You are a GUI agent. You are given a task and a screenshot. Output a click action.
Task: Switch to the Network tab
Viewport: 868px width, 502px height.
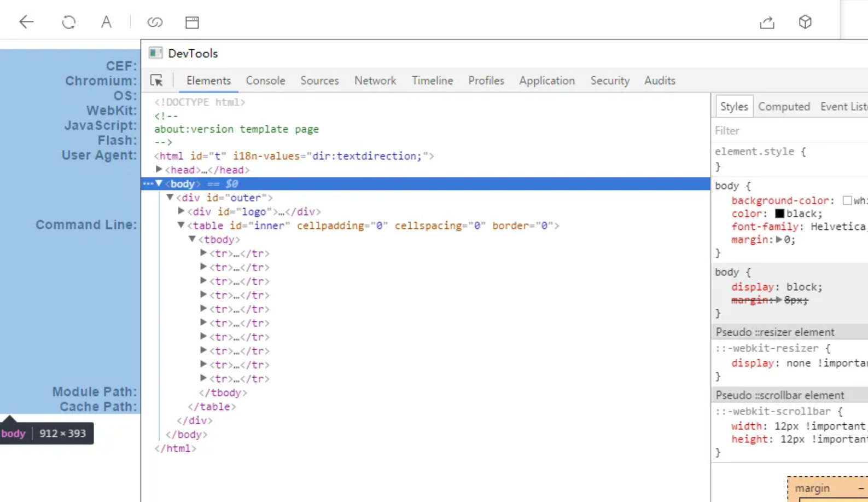(375, 80)
